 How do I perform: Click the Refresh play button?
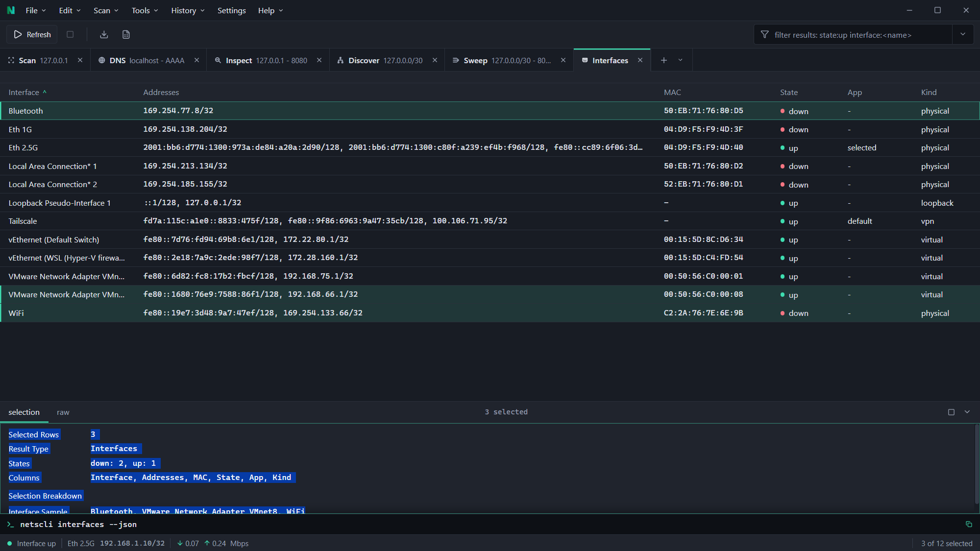tap(32, 34)
